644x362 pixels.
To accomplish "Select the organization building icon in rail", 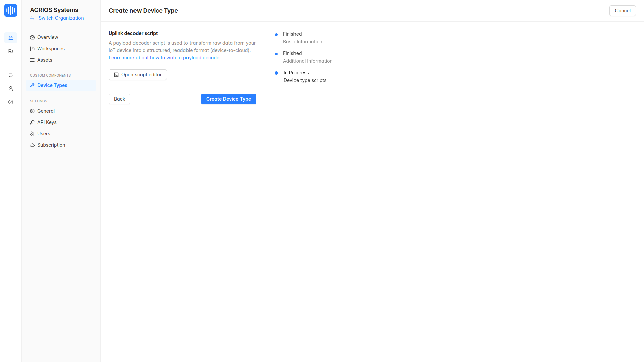I will pyautogui.click(x=11, y=38).
